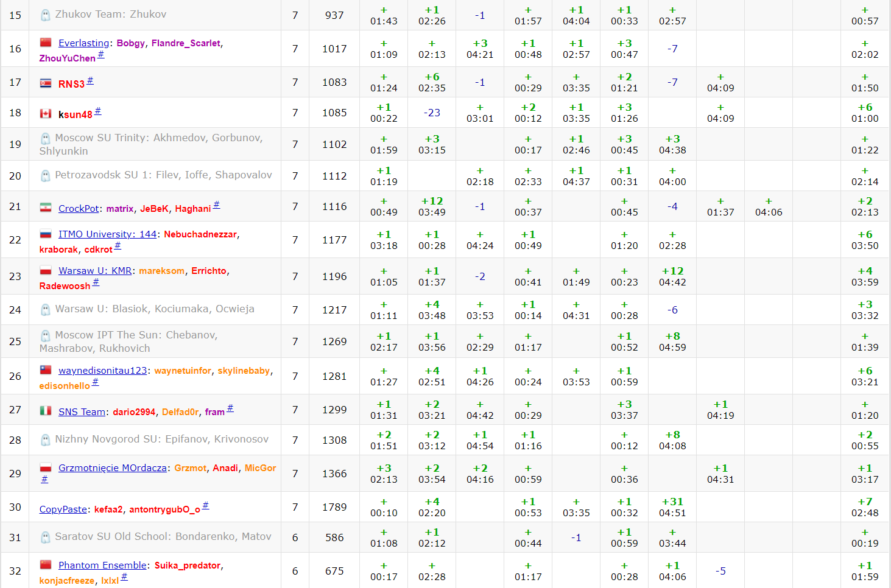
Task: Open the RNS3 profile link
Action: [71, 84]
